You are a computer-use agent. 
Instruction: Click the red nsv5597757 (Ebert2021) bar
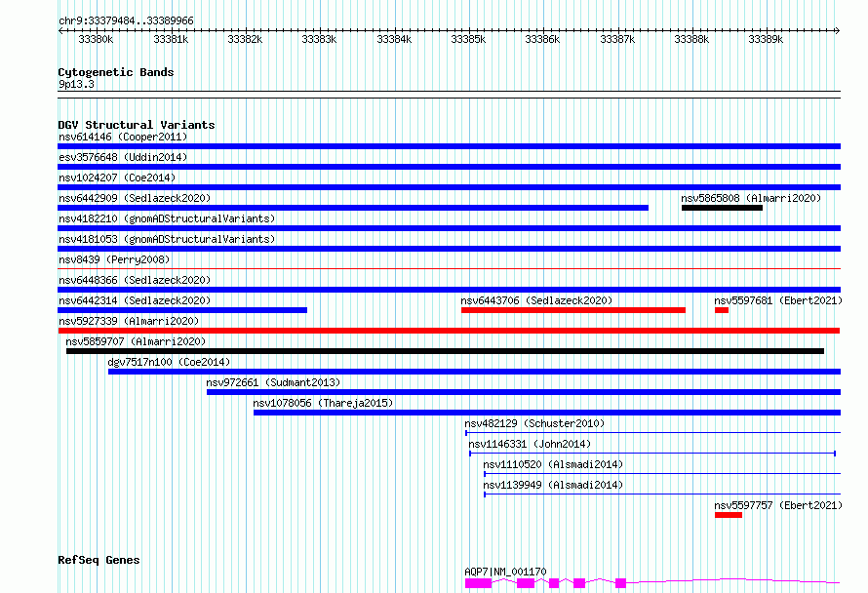(x=728, y=515)
